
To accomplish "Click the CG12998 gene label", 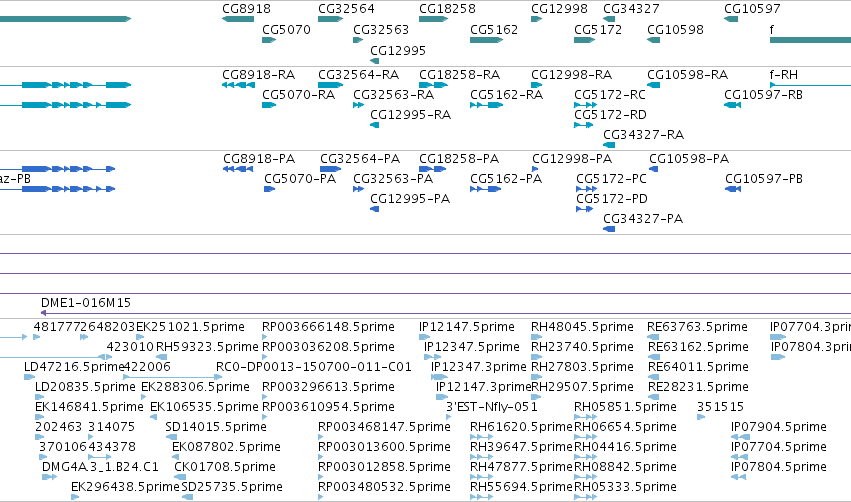I will tap(559, 9).
